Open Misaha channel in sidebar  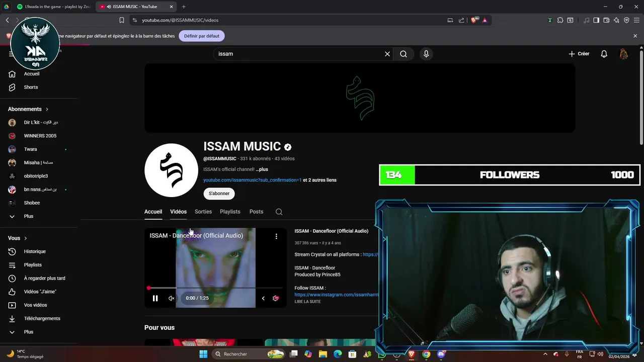click(x=38, y=163)
